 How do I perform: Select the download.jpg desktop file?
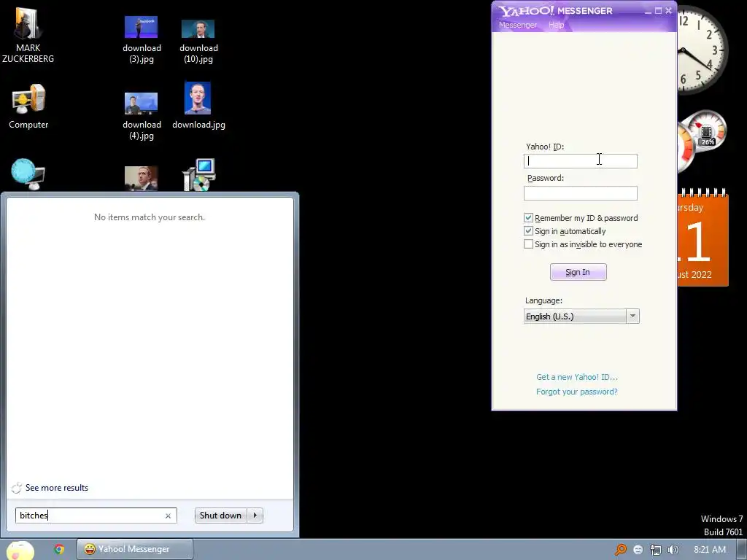(198, 106)
